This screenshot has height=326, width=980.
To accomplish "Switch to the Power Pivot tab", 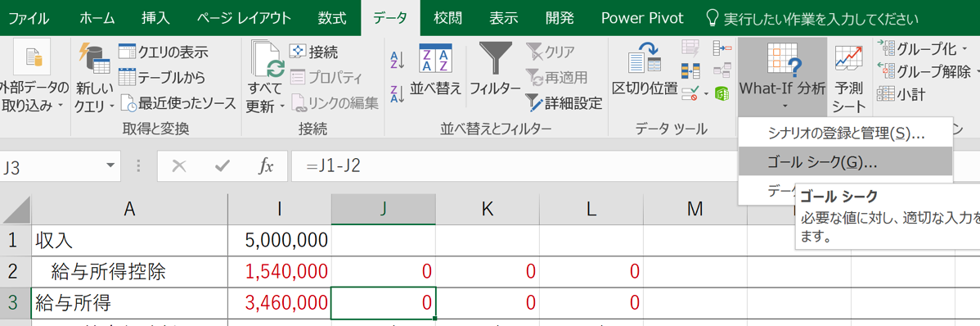I will (x=641, y=18).
